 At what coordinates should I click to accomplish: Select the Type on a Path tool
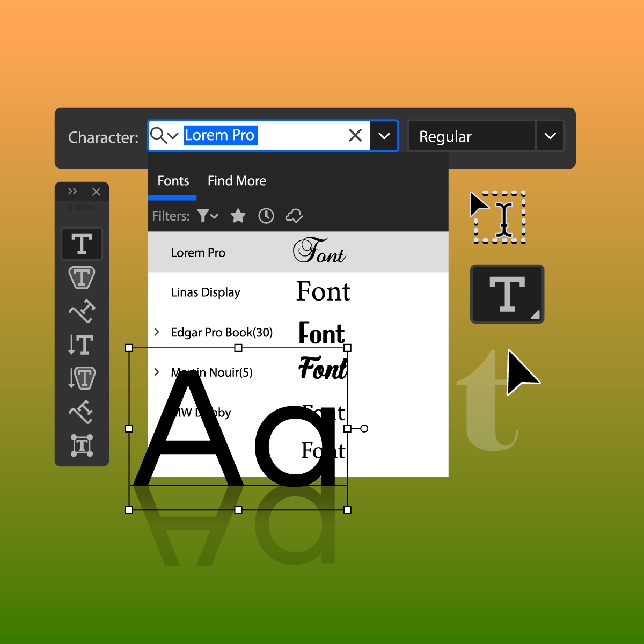(x=82, y=311)
